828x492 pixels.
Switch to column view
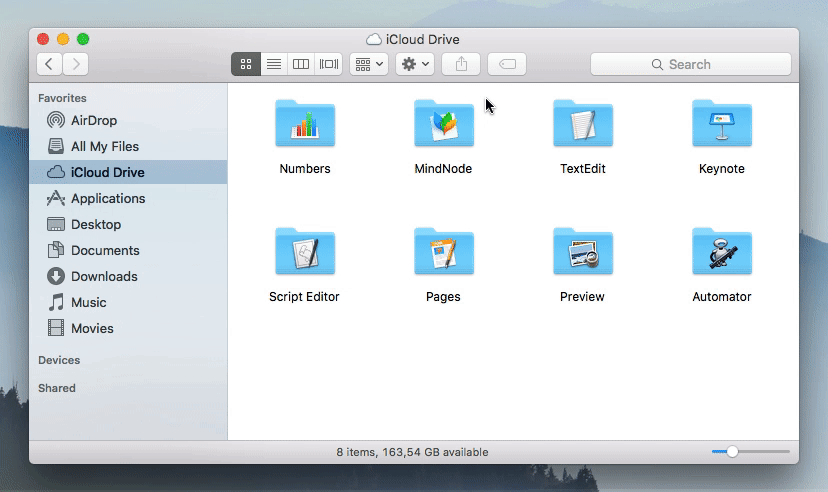point(301,64)
